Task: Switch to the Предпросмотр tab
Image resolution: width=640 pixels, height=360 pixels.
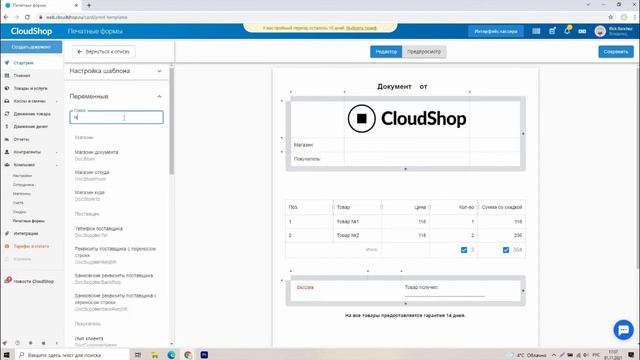Action: (x=424, y=52)
